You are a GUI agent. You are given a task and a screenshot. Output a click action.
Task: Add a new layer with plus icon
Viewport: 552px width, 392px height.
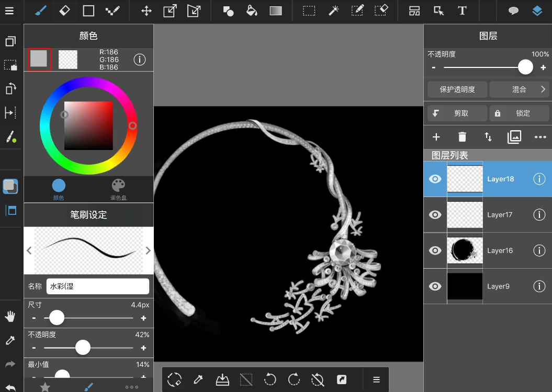click(436, 137)
